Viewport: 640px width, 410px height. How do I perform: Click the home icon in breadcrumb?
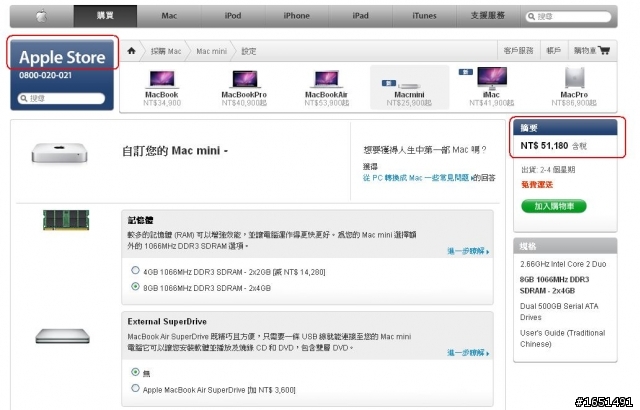point(131,51)
